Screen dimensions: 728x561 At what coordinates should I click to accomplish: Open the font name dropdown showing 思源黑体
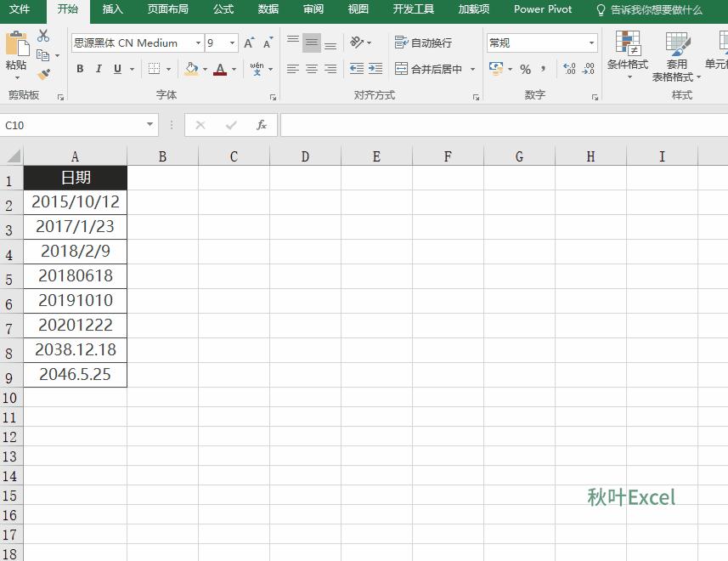click(x=198, y=42)
